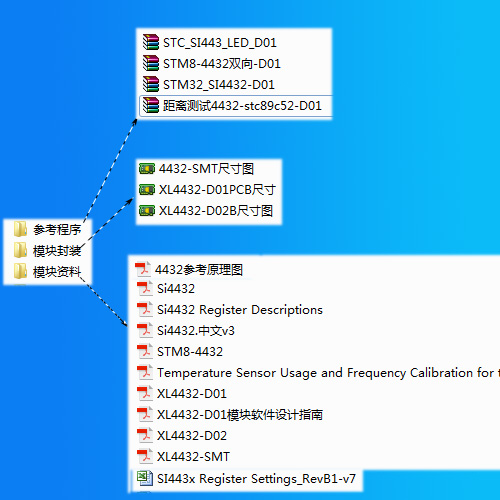Click the STM8-4432双向-D01 RAR icon
This screenshot has height=500, width=500.
click(151, 63)
